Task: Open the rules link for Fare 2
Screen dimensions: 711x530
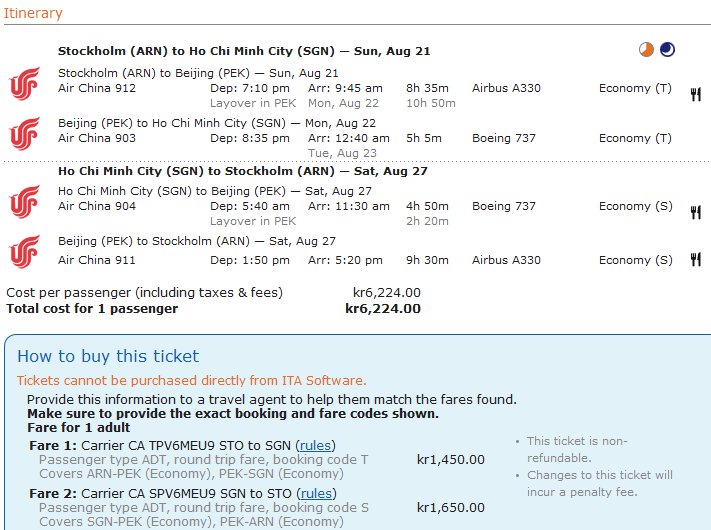Action: 316,493
